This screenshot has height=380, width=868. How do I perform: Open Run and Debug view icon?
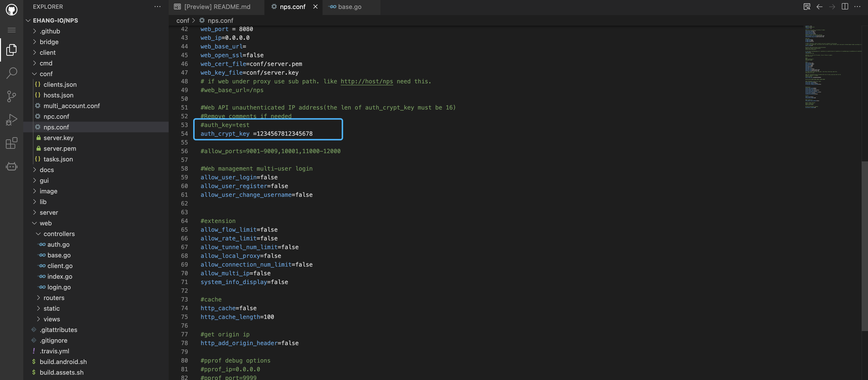coord(11,119)
